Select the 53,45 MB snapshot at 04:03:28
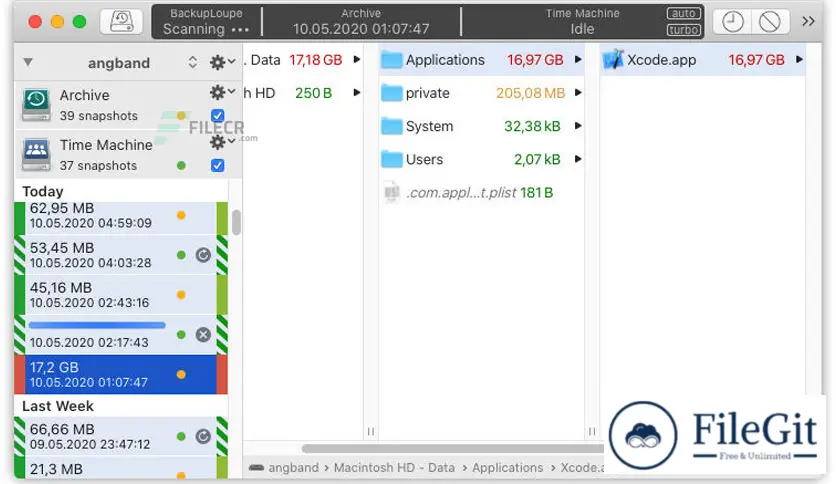Viewport: 836px width, 484px height. [121, 255]
